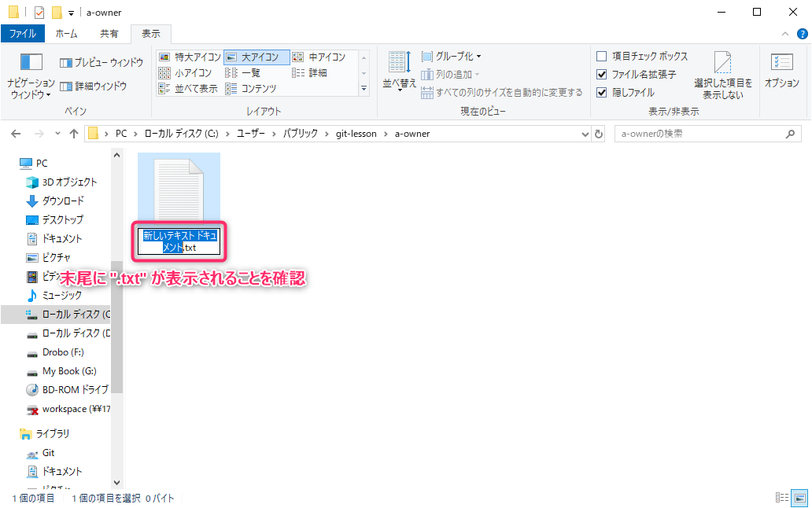Click git-lesson in the address breadcrumb
Screen dimensions: 812x508
tap(356, 134)
